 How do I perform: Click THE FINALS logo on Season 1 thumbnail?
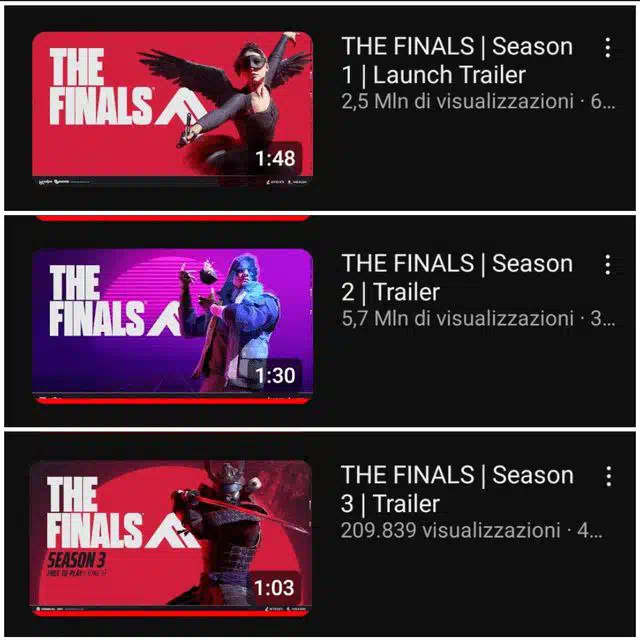pos(127,86)
